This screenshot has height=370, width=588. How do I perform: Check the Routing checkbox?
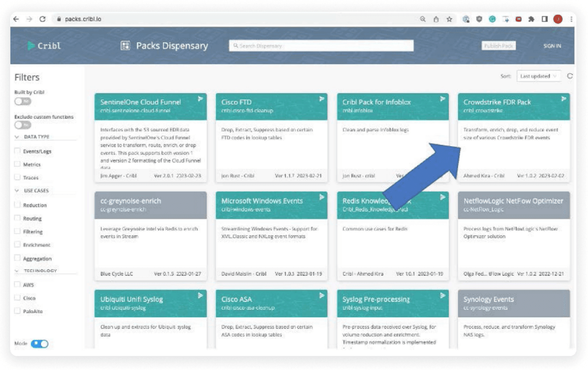tap(17, 218)
